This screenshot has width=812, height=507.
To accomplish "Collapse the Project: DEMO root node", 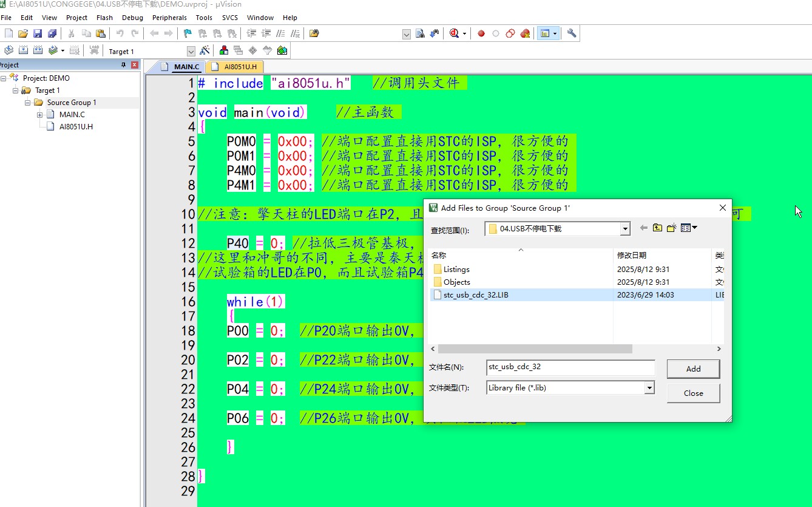I will point(3,78).
